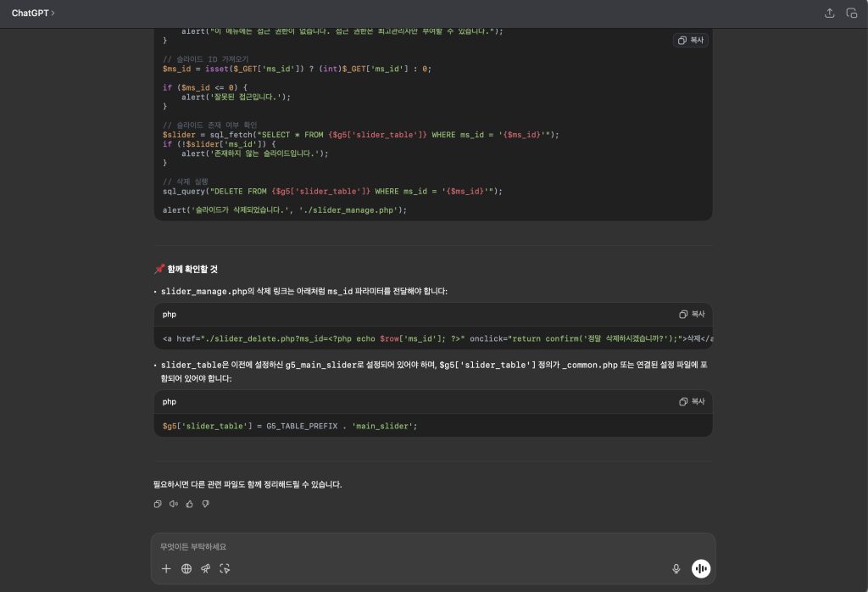Viewport: 868px width, 592px height.
Task: Copy the anchor href code snippet
Action: [691, 314]
